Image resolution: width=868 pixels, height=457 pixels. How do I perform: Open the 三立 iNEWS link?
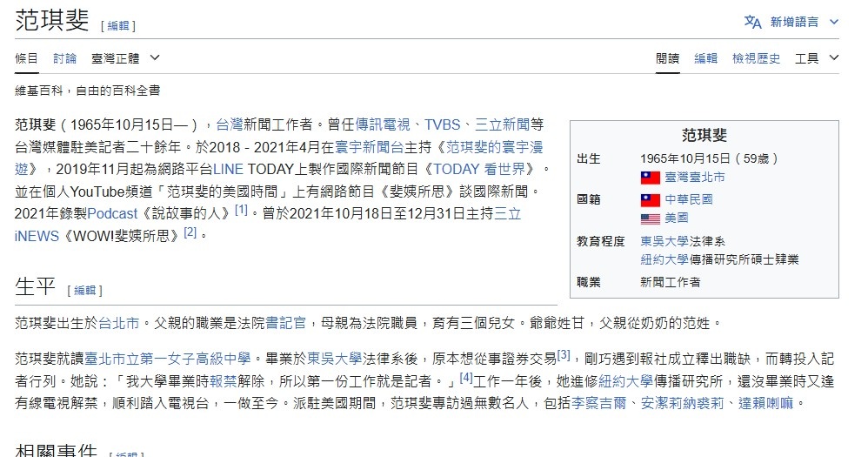(508, 213)
